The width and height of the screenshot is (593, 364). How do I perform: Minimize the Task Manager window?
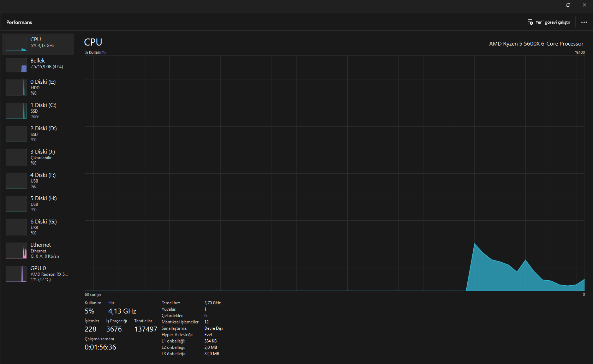click(x=552, y=5)
